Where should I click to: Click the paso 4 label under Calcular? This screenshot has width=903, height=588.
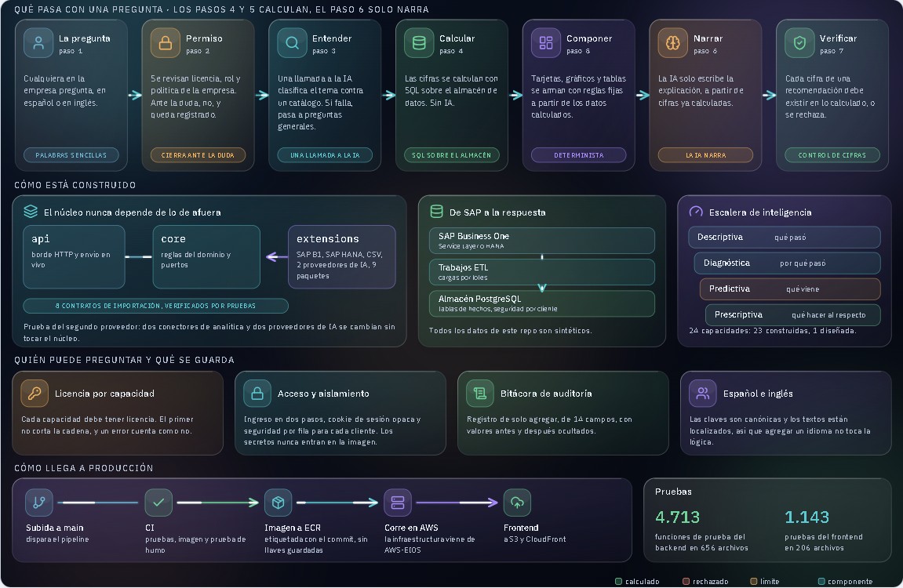click(x=451, y=51)
